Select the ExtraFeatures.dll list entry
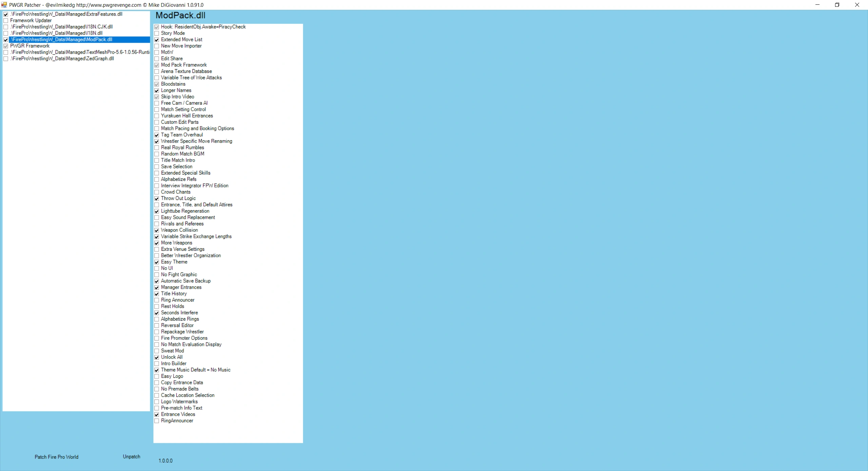 pos(66,14)
